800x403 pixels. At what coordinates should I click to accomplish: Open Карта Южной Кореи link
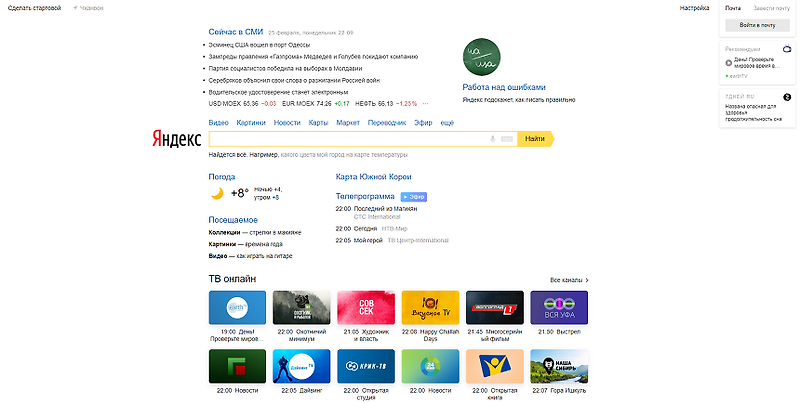[373, 177]
